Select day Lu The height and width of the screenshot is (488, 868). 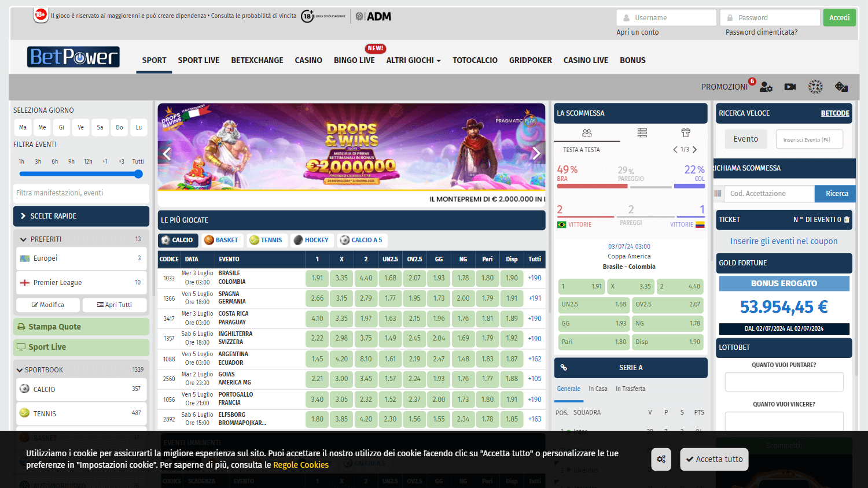(x=139, y=127)
